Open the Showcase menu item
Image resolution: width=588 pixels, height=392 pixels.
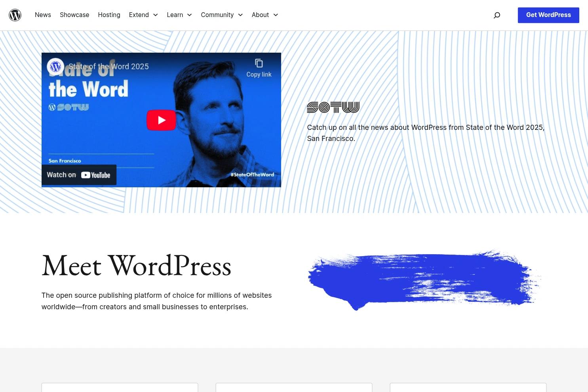coord(74,15)
